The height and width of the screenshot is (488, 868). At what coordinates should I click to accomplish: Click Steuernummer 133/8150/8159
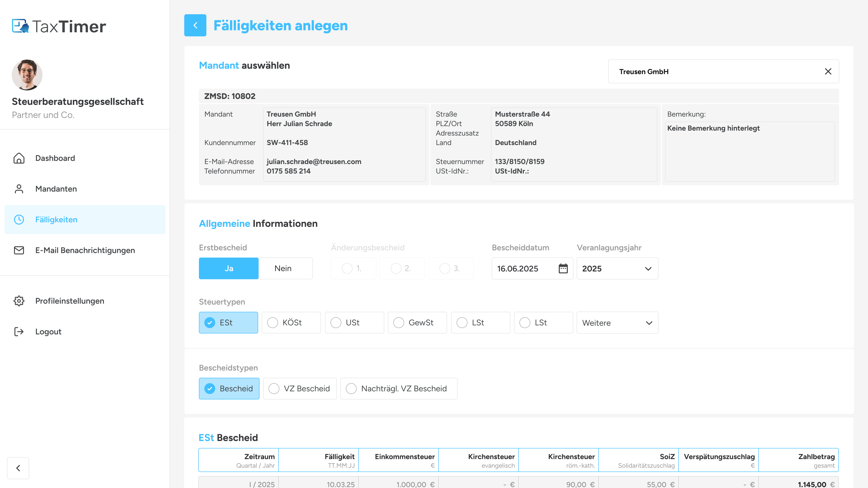520,161
